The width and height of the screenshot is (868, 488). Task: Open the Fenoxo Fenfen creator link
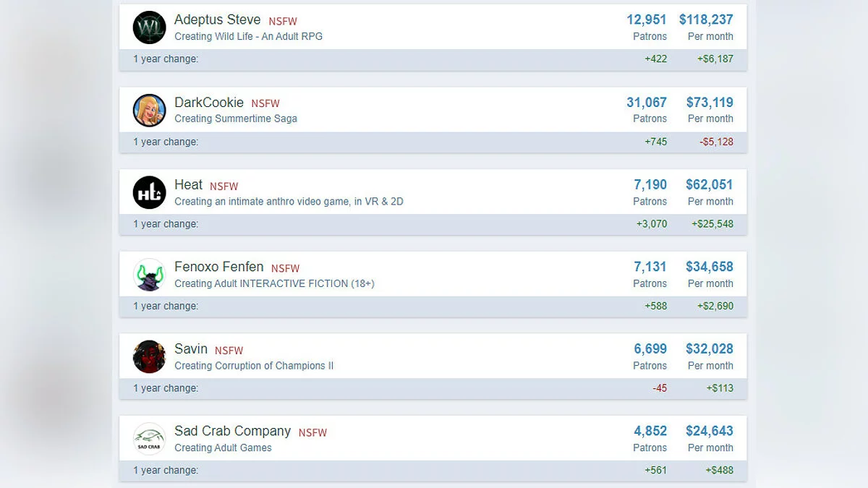[218, 267]
